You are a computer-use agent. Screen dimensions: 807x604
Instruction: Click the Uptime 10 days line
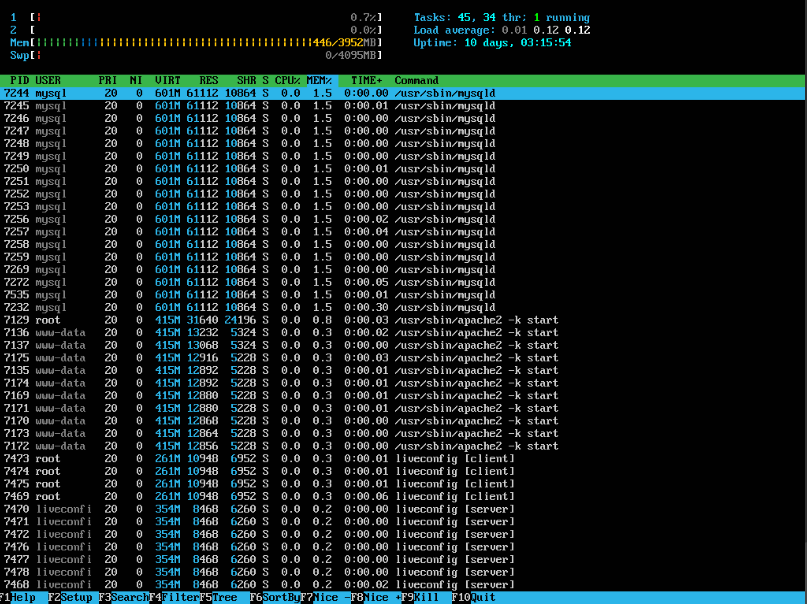click(493, 43)
